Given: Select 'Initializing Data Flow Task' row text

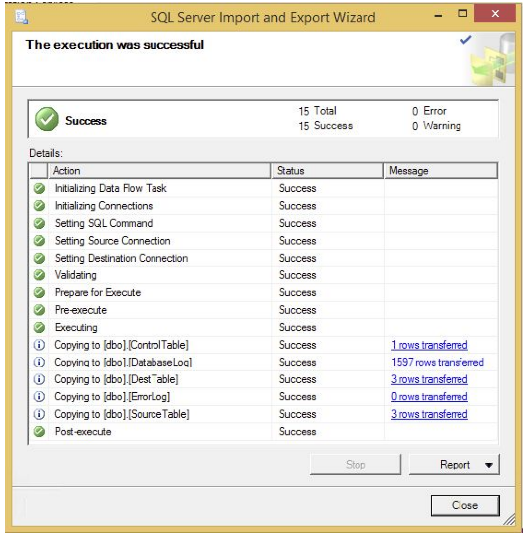Looking at the screenshot, I should pyautogui.click(x=110, y=188).
